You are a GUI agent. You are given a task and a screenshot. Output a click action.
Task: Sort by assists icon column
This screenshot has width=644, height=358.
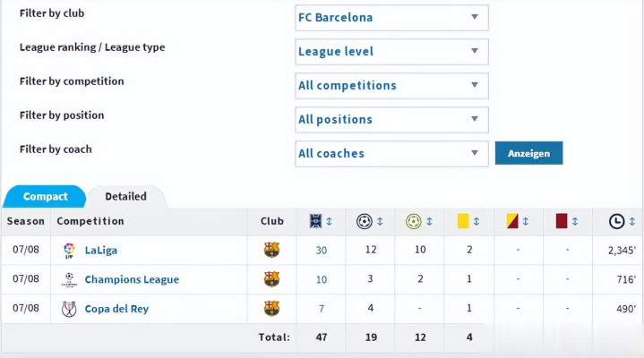tap(413, 221)
